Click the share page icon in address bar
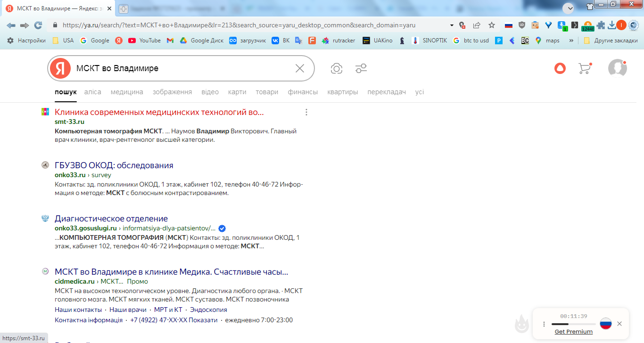Image resolution: width=644 pixels, height=343 pixels. [477, 25]
